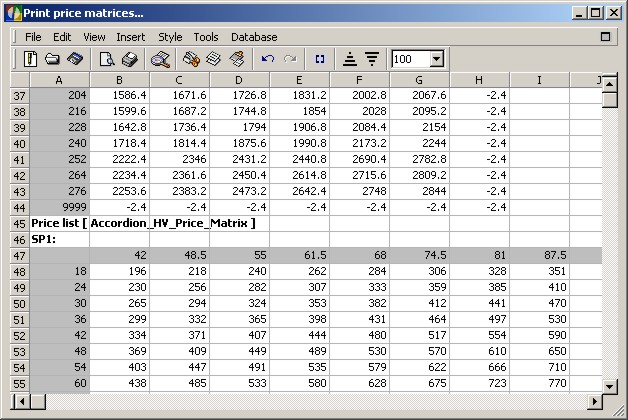Click the vertical scrollbar down arrow
628x420 pixels.
pos(610,385)
